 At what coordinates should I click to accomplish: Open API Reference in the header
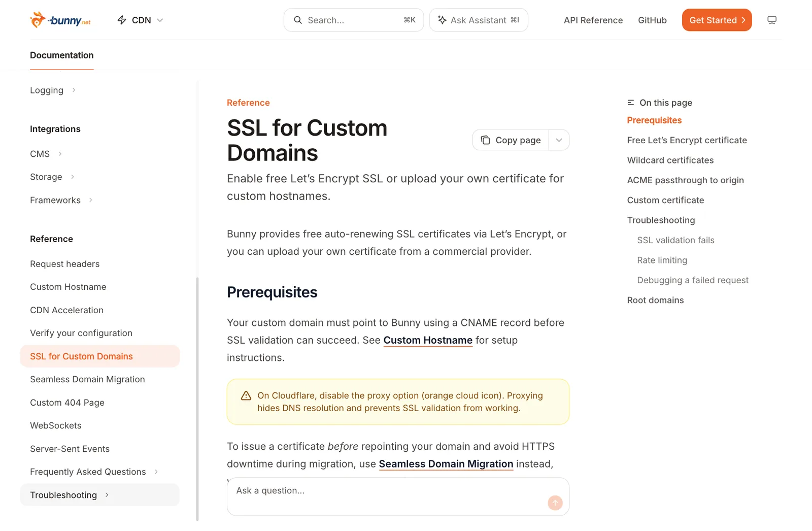(x=593, y=20)
